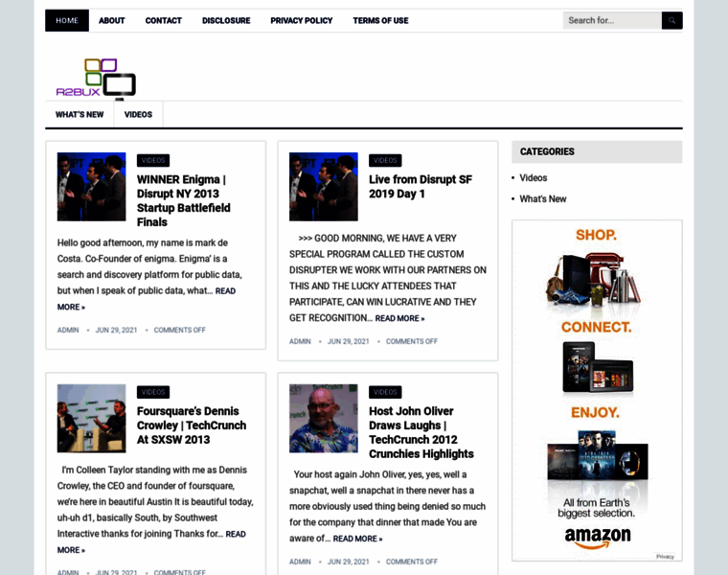Open the Contact page
The height and width of the screenshot is (575, 728).
pos(164,20)
